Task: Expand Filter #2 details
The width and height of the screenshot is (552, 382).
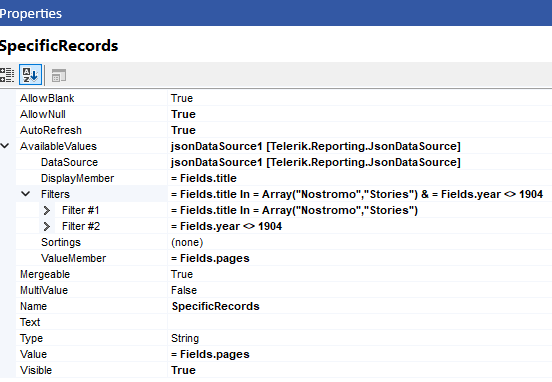Action: point(46,226)
